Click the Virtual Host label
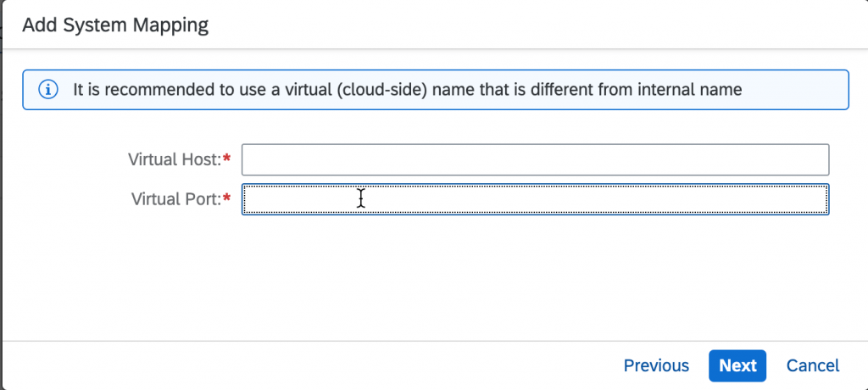The width and height of the screenshot is (868, 390). (175, 159)
